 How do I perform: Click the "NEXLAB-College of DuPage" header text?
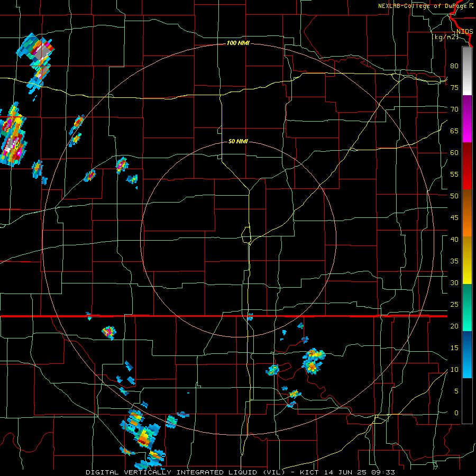point(423,6)
